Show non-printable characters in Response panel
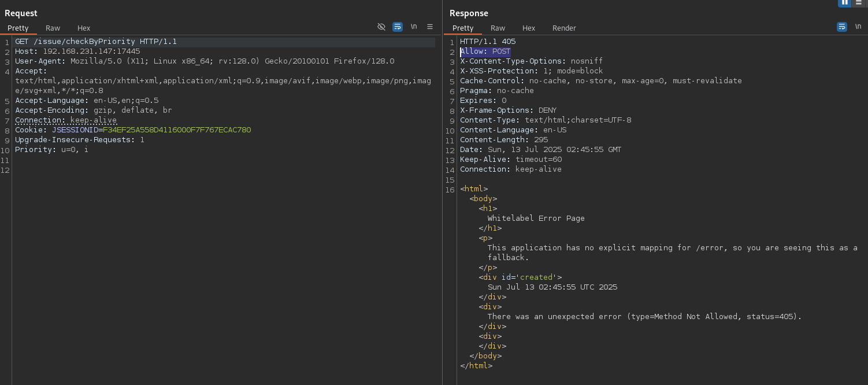The height and width of the screenshot is (385, 868). pos(858,27)
